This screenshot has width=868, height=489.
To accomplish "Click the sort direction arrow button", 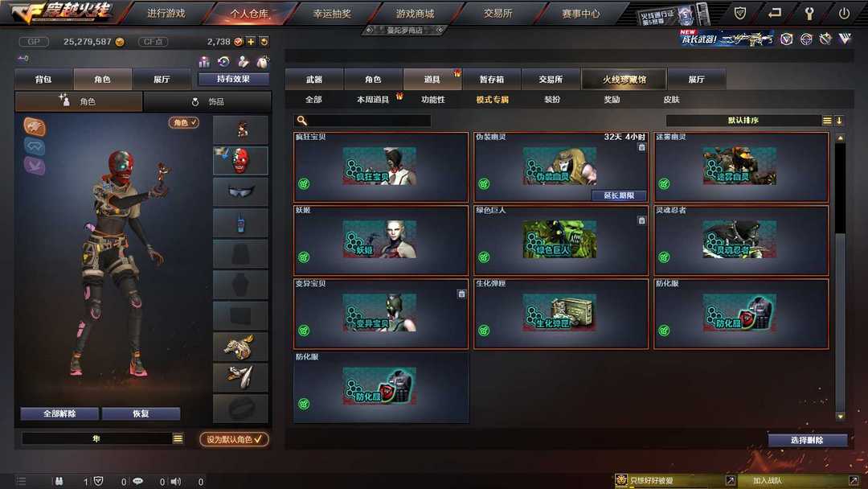I will coord(839,120).
